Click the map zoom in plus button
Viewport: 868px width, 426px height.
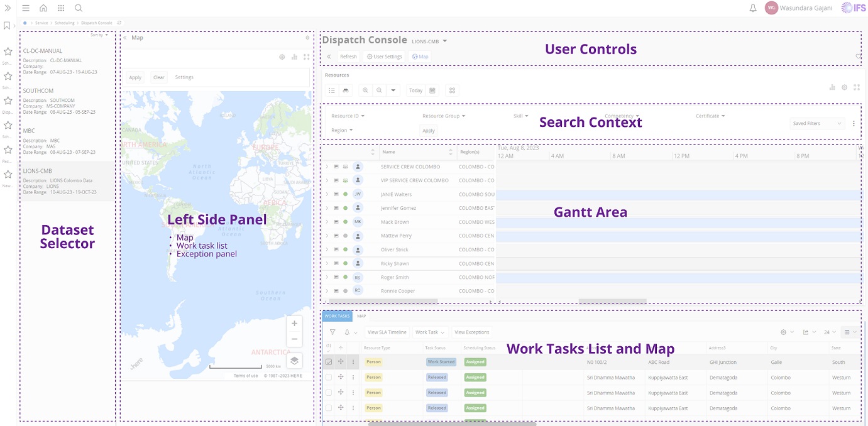click(x=294, y=324)
